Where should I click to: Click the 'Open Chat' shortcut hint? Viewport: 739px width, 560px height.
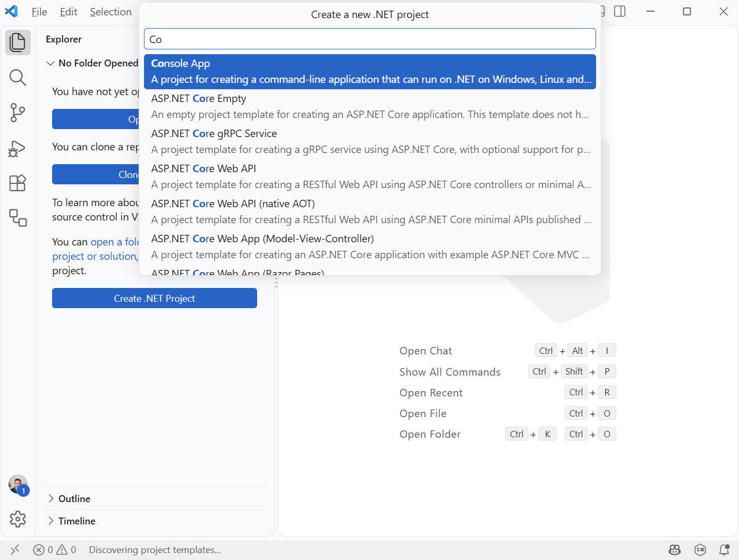426,351
